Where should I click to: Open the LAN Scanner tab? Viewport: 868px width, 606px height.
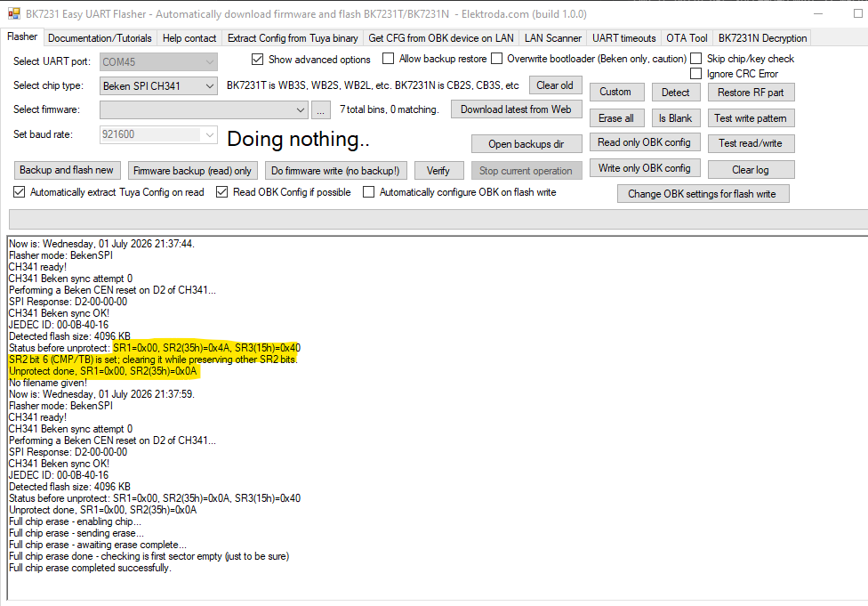pos(553,38)
